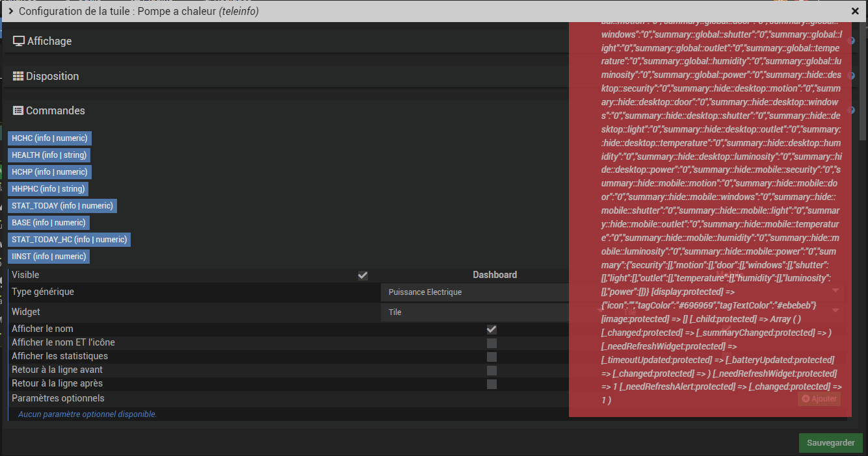This screenshot has width=868, height=456.
Task: Select the IINST command tag
Action: pos(49,257)
